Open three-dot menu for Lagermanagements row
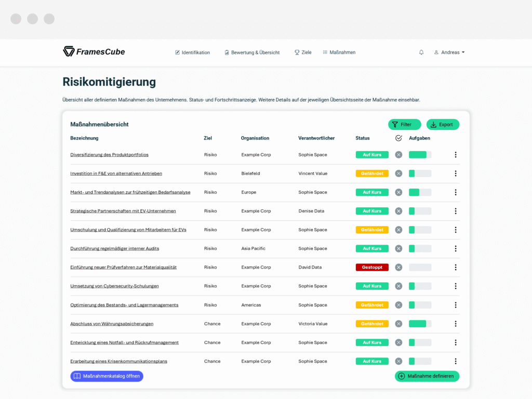 point(456,305)
